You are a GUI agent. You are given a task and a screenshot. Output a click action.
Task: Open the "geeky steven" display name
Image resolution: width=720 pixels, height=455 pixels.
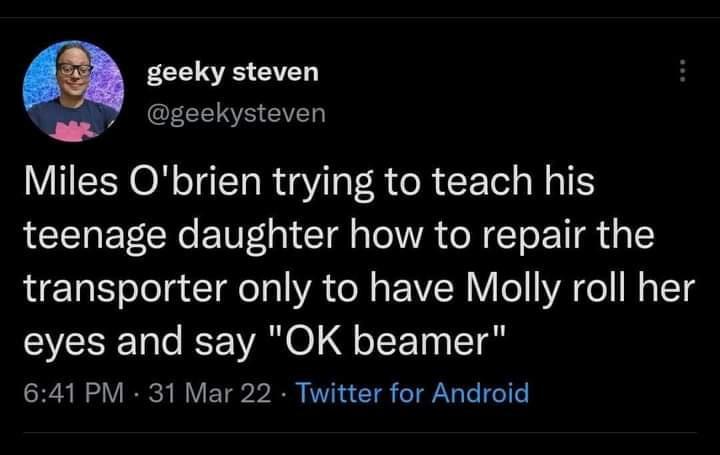pyautogui.click(x=232, y=72)
